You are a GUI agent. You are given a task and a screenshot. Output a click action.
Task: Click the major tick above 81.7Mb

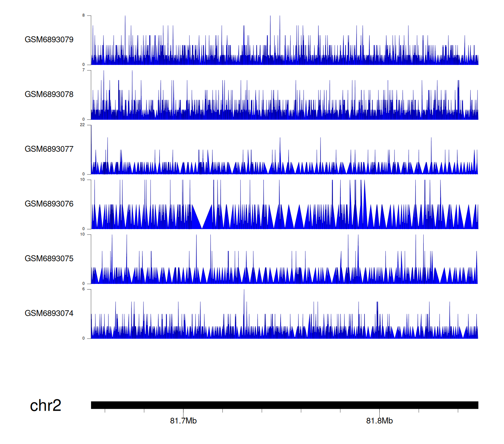point(183,412)
